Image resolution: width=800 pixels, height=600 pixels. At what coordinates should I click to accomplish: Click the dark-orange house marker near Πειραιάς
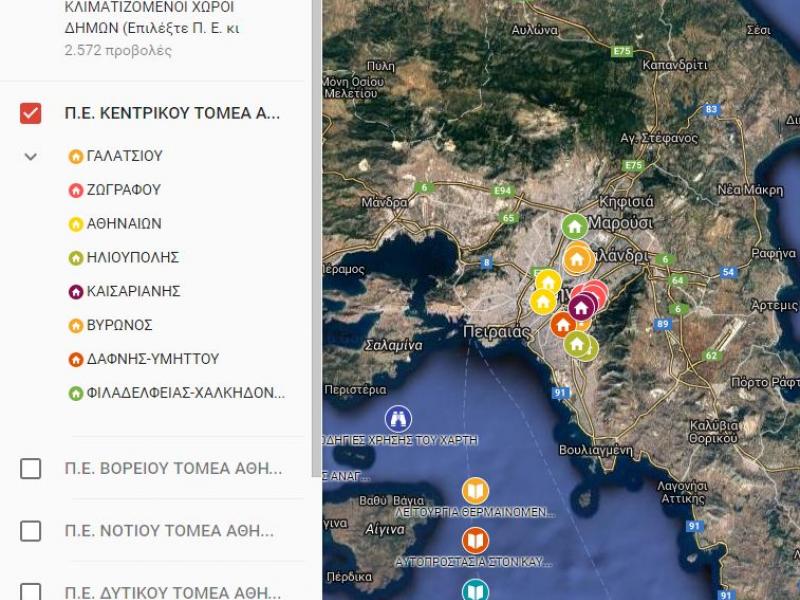(x=562, y=324)
